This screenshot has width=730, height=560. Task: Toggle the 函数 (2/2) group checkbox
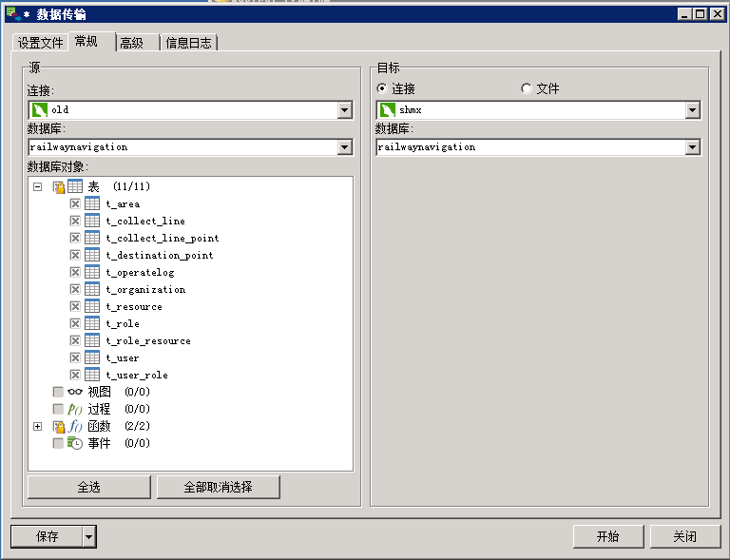click(58, 426)
